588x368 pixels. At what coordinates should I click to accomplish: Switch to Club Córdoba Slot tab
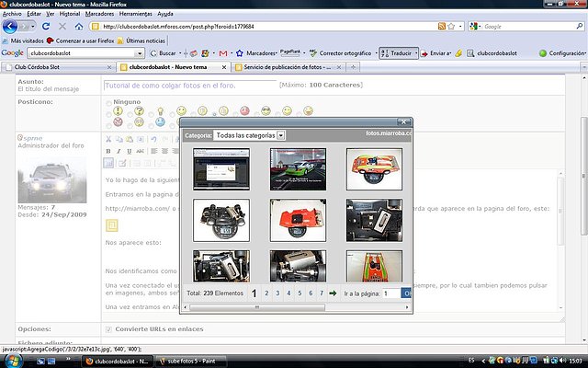[58, 67]
